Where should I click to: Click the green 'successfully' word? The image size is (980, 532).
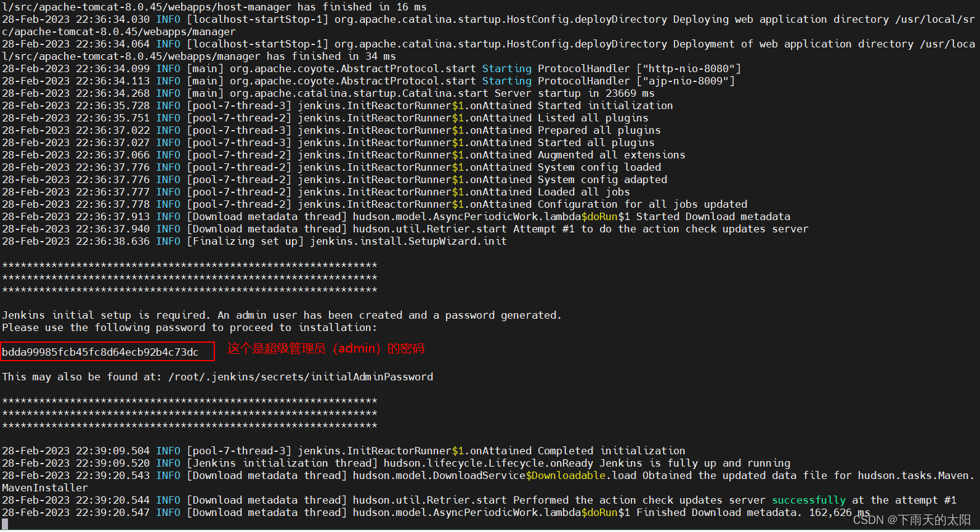(809, 500)
